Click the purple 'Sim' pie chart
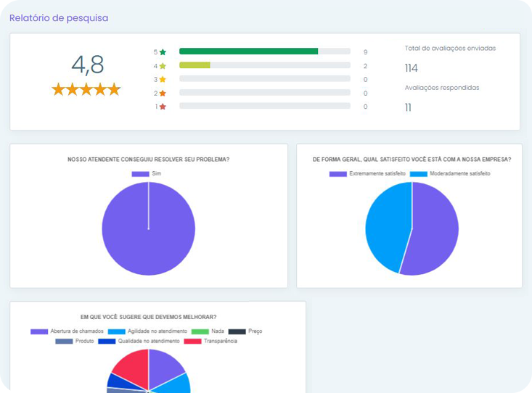 coord(149,228)
